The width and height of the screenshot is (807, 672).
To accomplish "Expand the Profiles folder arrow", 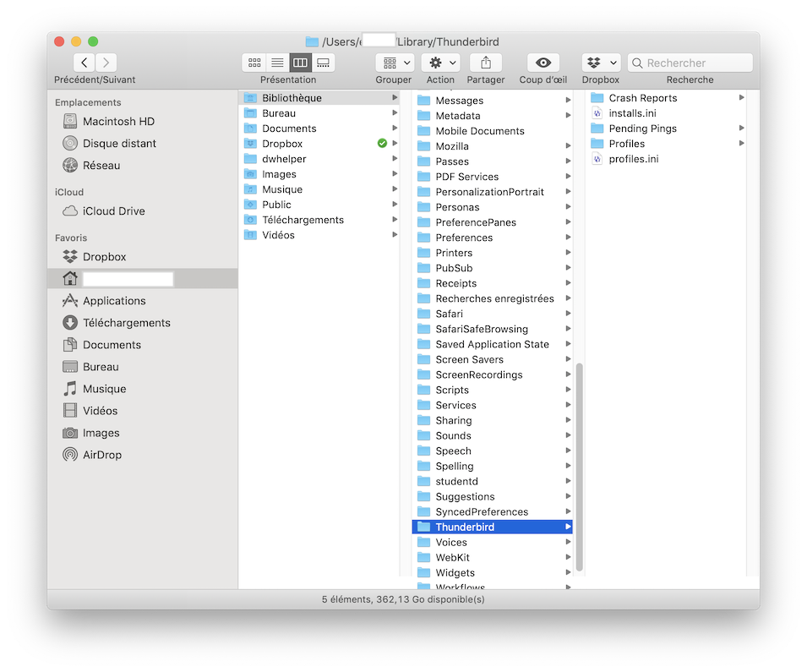I will pyautogui.click(x=742, y=143).
